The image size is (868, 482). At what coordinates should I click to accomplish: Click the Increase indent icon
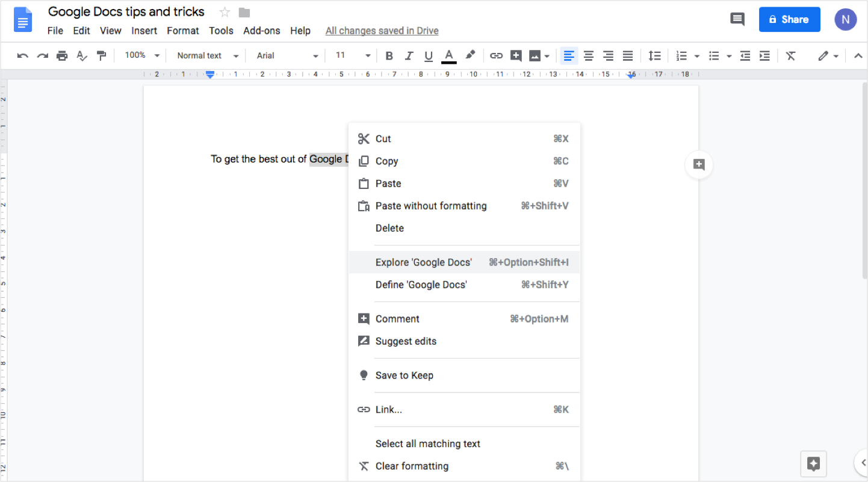click(x=764, y=56)
